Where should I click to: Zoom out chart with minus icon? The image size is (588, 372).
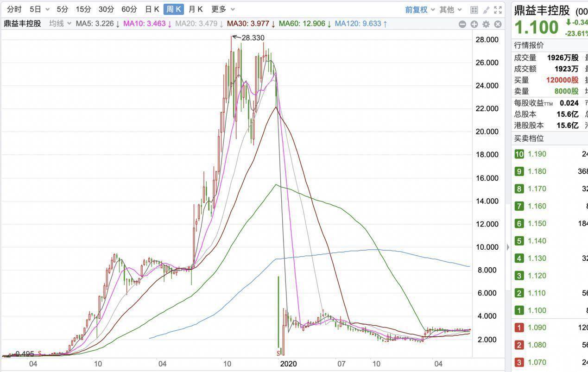(x=462, y=24)
